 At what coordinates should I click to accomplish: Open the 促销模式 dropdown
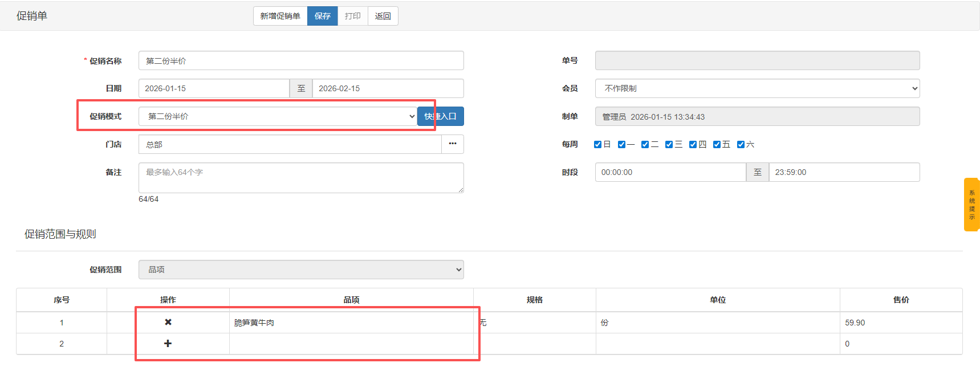(x=277, y=116)
